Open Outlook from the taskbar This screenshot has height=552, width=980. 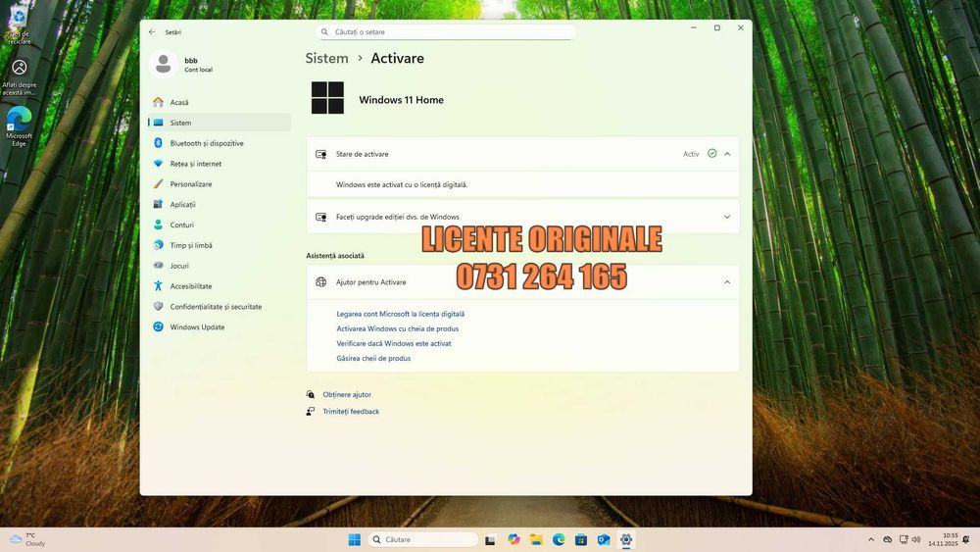pos(604,539)
